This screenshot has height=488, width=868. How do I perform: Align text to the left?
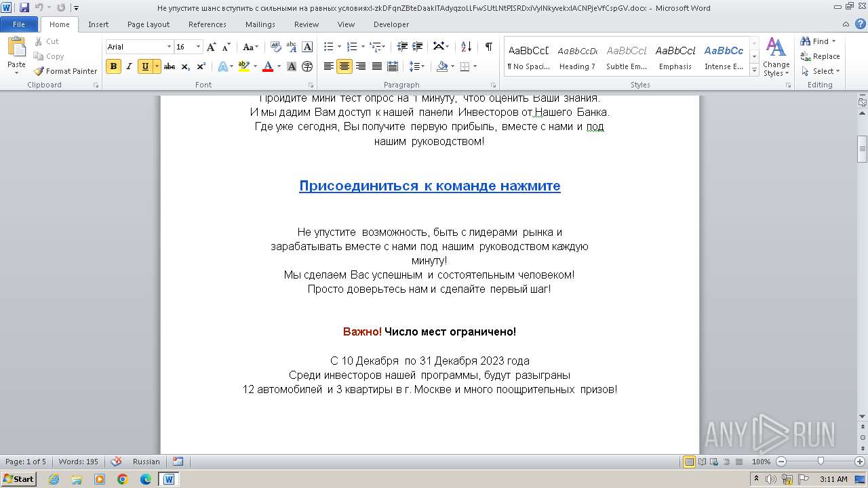tap(329, 66)
